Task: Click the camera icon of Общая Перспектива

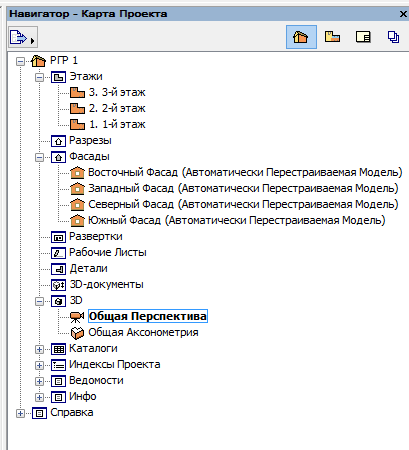Action: tap(77, 316)
